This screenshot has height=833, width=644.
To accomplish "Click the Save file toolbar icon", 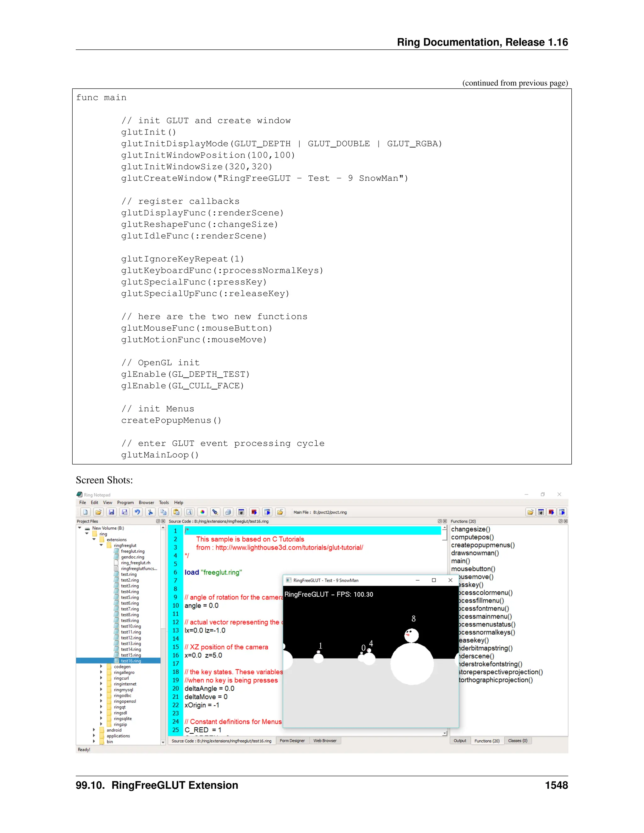I will point(111,512).
